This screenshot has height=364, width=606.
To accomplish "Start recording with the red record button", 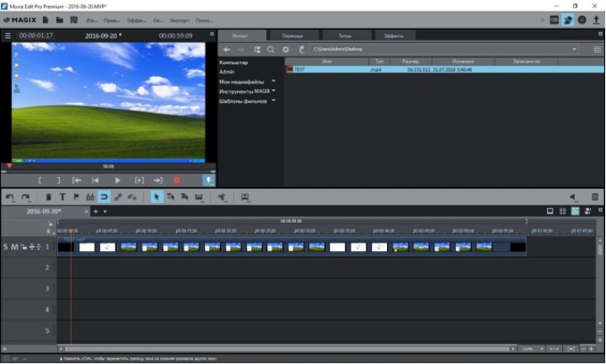I will click(x=177, y=180).
